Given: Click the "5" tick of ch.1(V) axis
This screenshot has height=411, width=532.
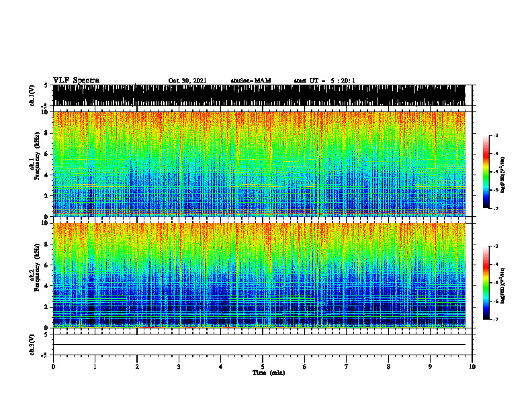Looking at the screenshot, I should point(46,85).
